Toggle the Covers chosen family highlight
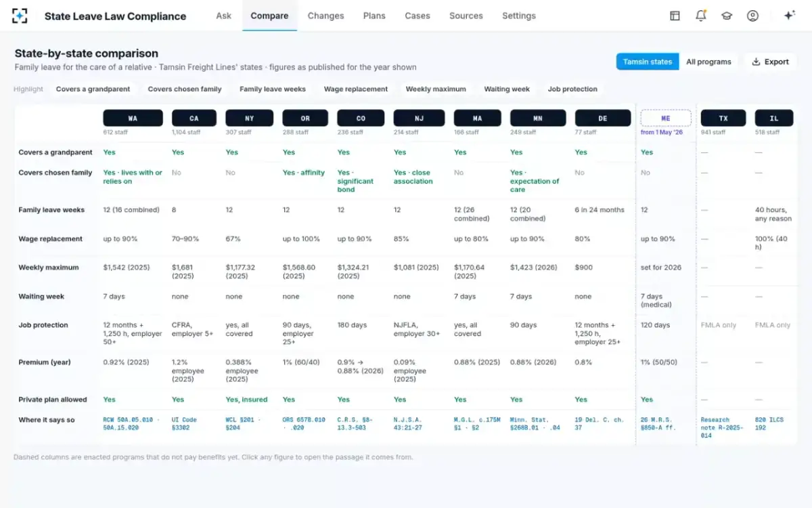 click(x=185, y=89)
